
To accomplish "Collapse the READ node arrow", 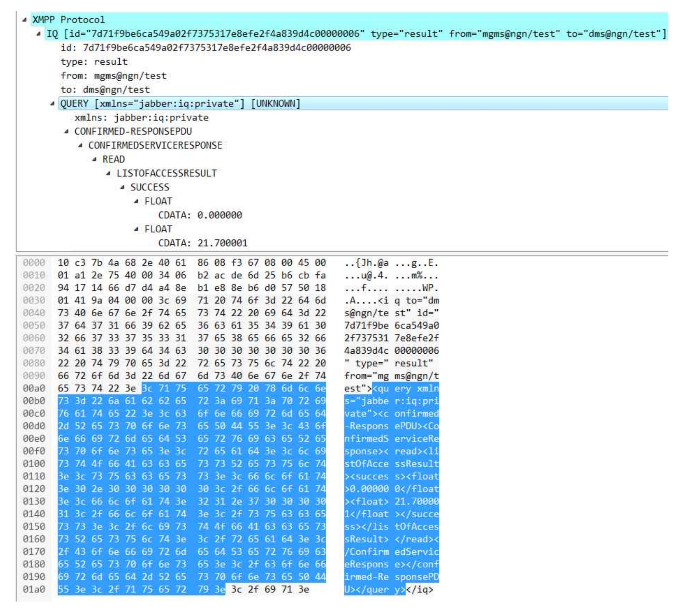I will point(94,159).
